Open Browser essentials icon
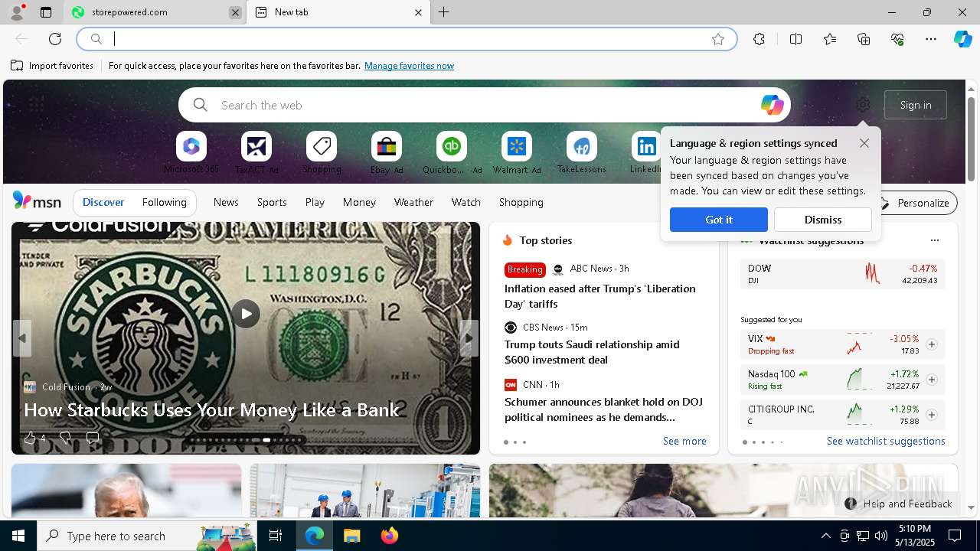Screen dimensions: 980x551 897,39
